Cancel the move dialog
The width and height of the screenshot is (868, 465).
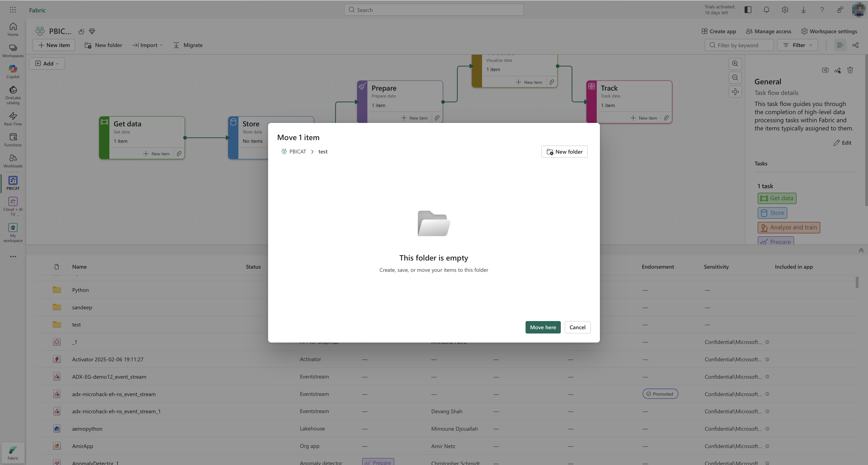coord(578,327)
